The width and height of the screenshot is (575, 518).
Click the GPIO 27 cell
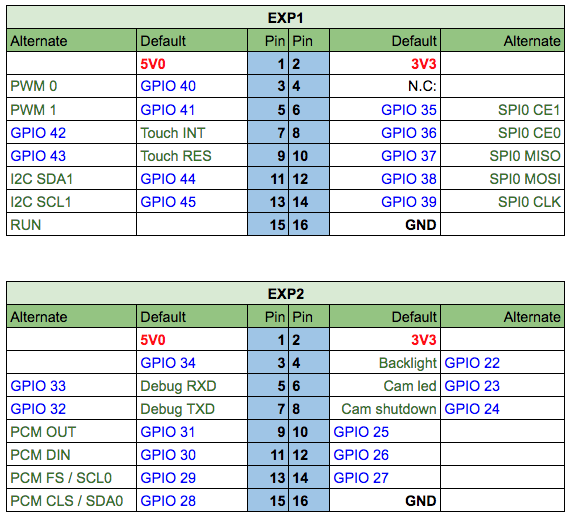385,478
